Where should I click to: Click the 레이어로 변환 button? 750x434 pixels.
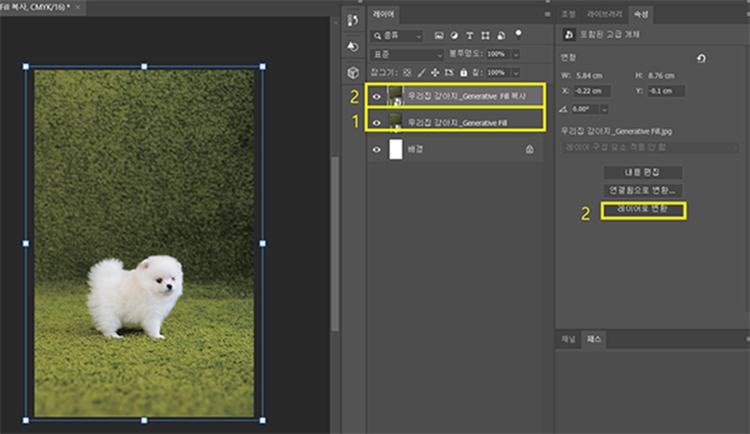[x=644, y=210]
